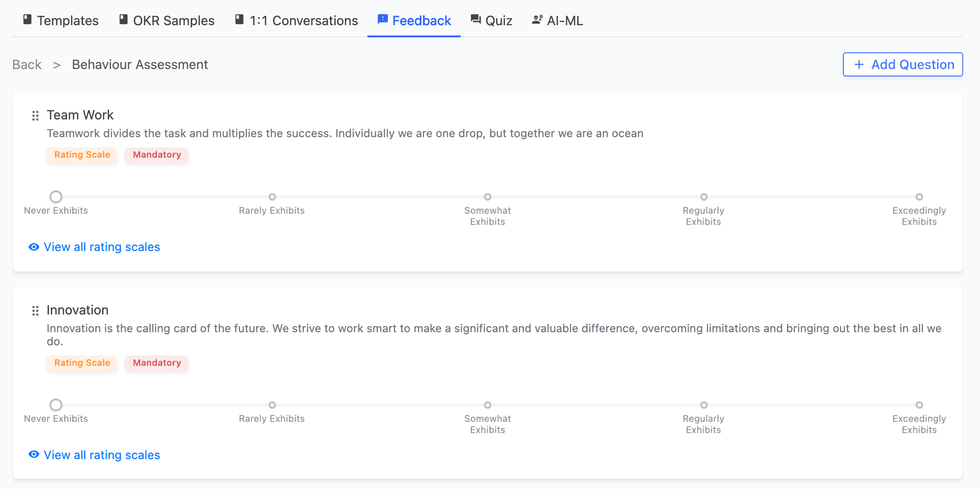This screenshot has height=489, width=980.
Task: Open the Templates tab
Action: pos(61,21)
